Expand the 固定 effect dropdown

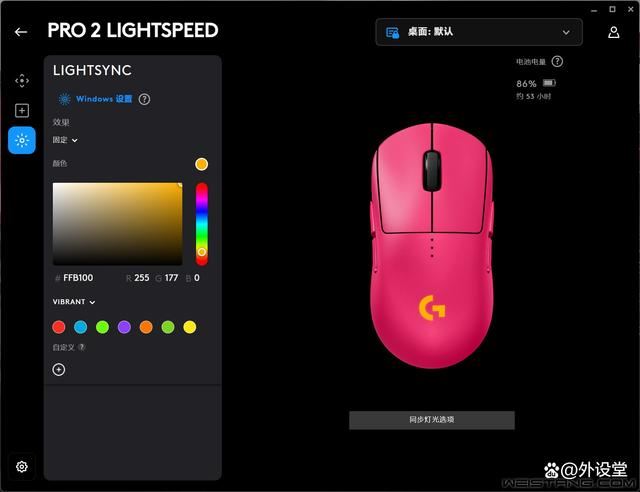pos(65,140)
